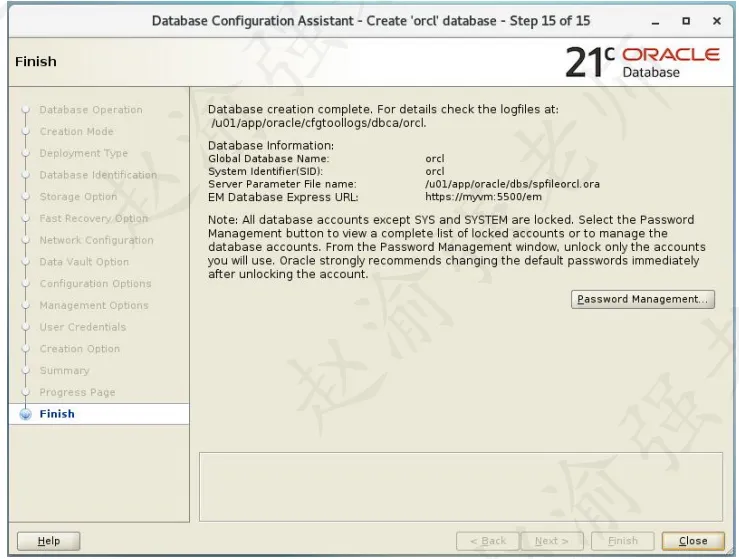739x559 pixels.
Task: Close the window with the X icon
Action: (x=716, y=21)
